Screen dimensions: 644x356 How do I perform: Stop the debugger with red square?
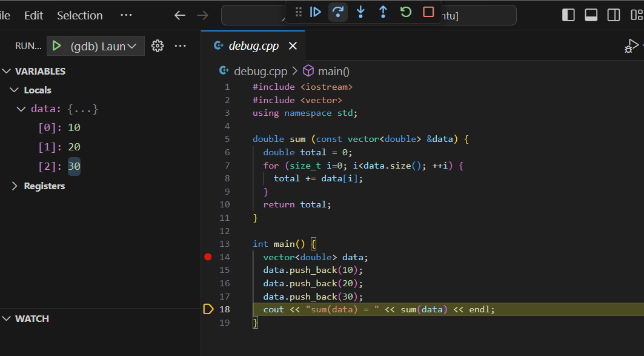(428, 12)
